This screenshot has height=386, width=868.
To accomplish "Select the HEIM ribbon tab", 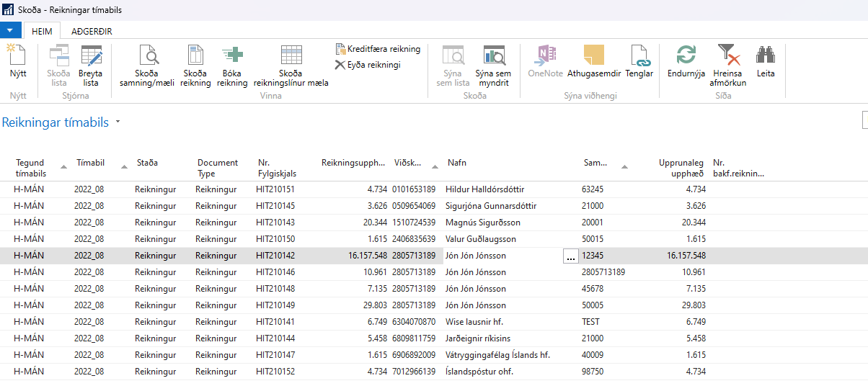I will (42, 31).
